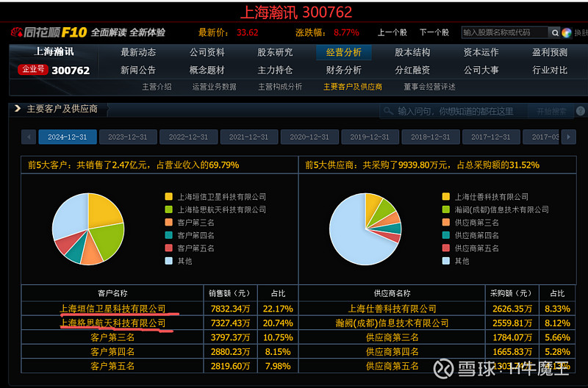
Task: Click the 同花顺 F10 logo
Action: click(x=49, y=32)
